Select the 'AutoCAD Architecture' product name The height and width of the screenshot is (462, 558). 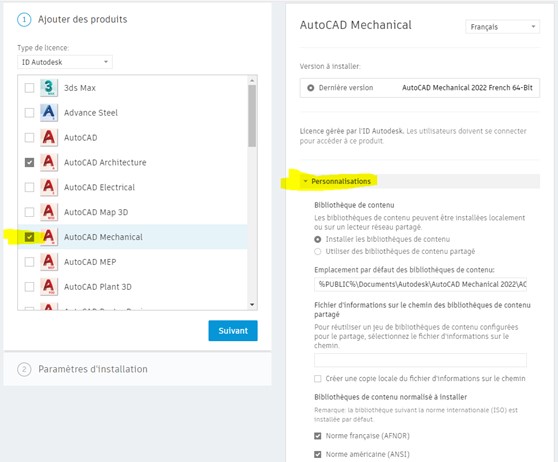(105, 163)
